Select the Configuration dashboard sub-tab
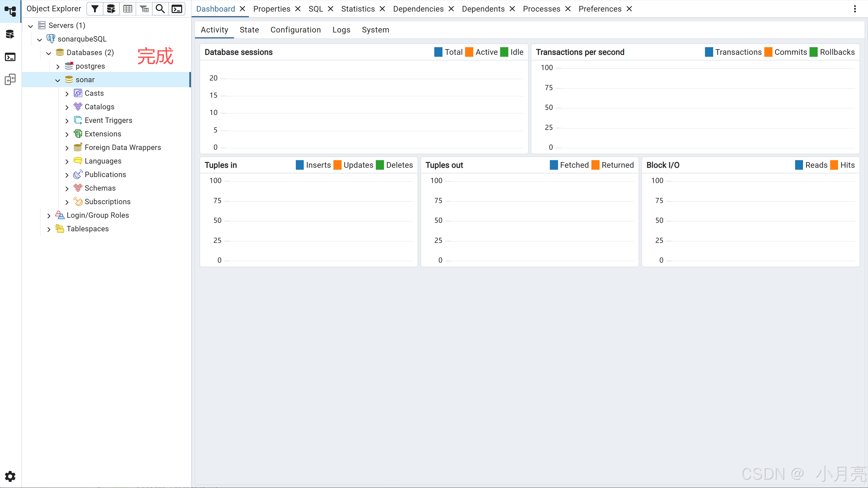 [296, 30]
